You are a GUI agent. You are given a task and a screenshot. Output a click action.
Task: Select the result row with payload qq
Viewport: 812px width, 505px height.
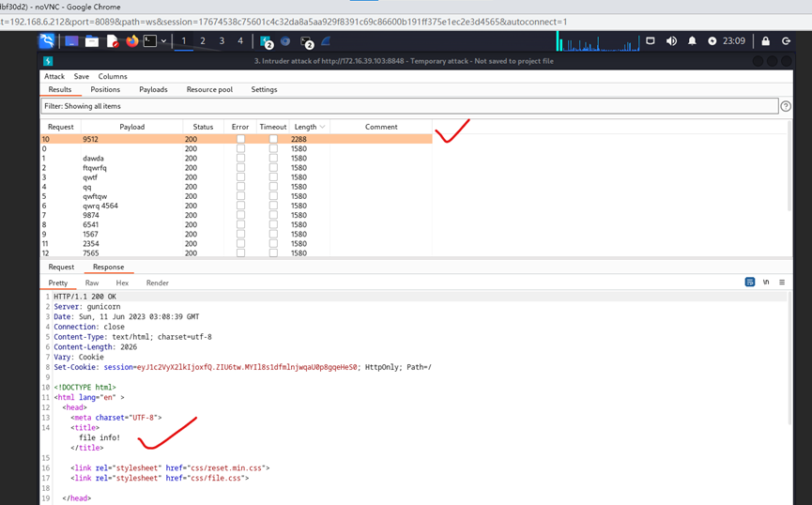click(x=237, y=187)
